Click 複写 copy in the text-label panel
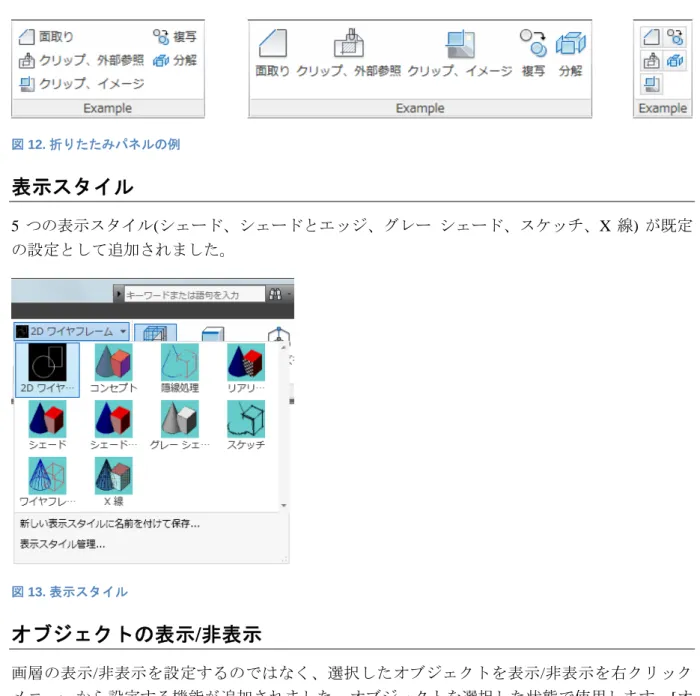 coord(175,37)
